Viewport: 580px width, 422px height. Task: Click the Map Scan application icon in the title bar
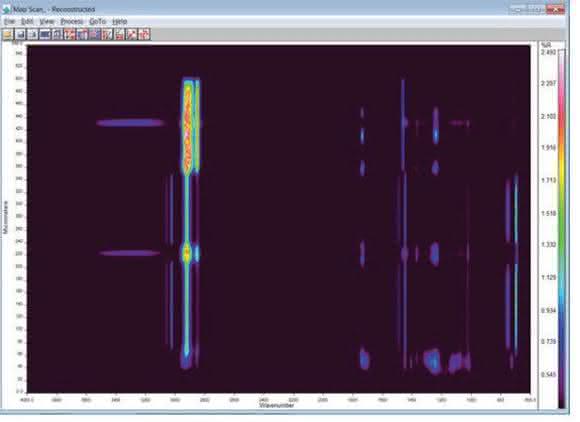[7, 9]
